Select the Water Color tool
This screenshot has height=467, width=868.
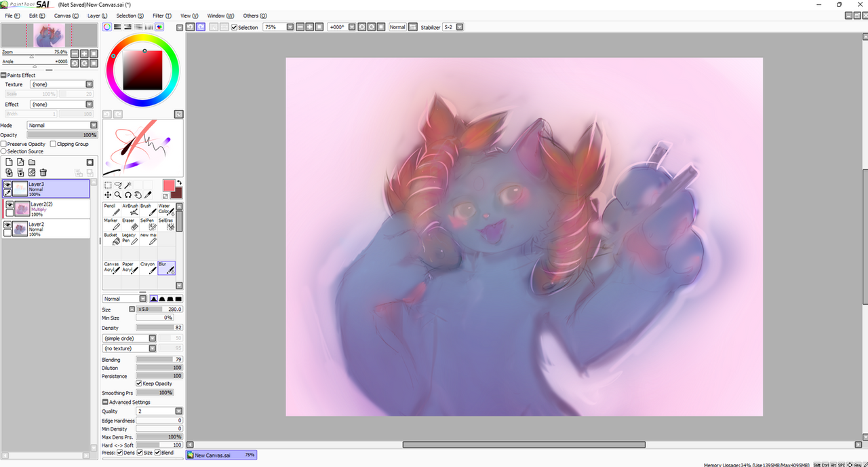click(166, 209)
